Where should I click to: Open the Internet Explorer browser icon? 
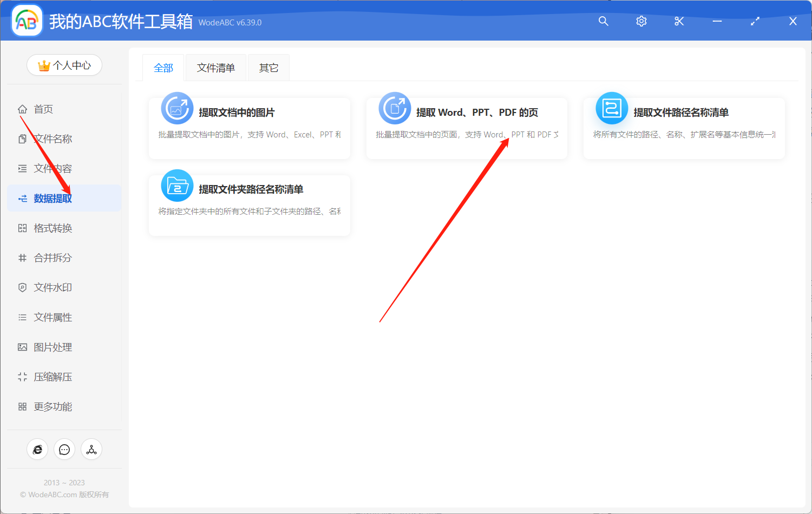point(37,449)
